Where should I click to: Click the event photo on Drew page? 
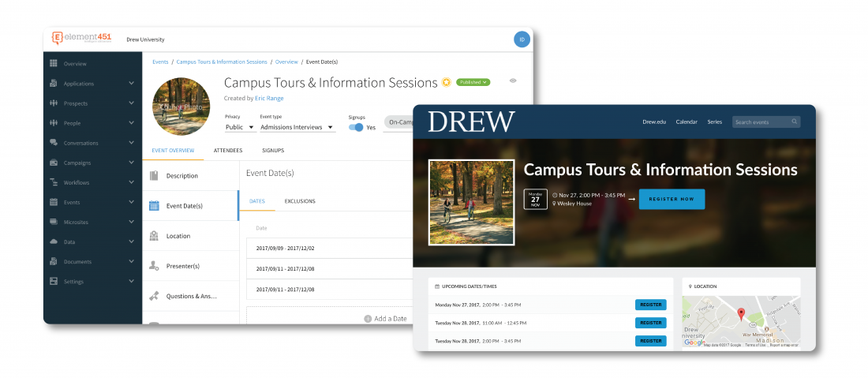point(472,203)
